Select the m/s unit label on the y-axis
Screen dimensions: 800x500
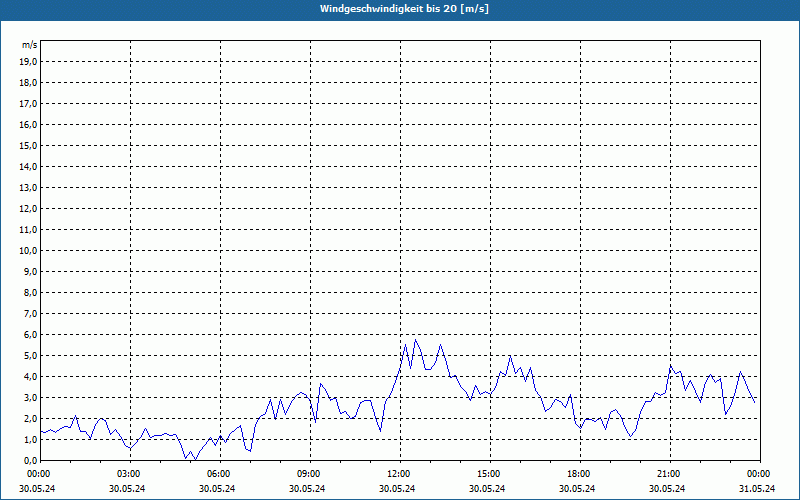(30, 45)
